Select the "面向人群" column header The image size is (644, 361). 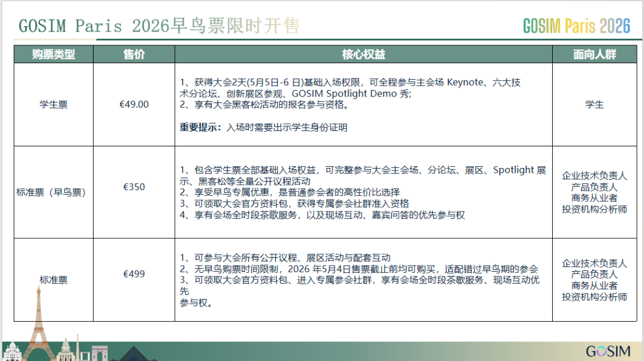tap(595, 54)
